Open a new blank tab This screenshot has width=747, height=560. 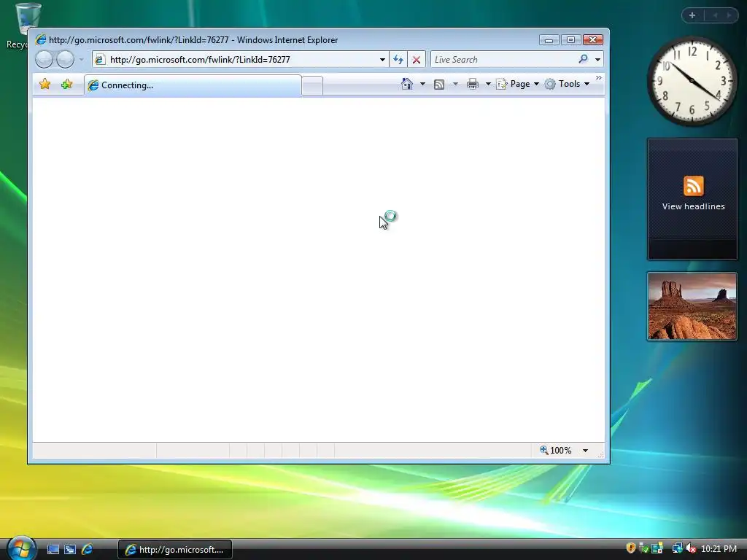(x=312, y=86)
